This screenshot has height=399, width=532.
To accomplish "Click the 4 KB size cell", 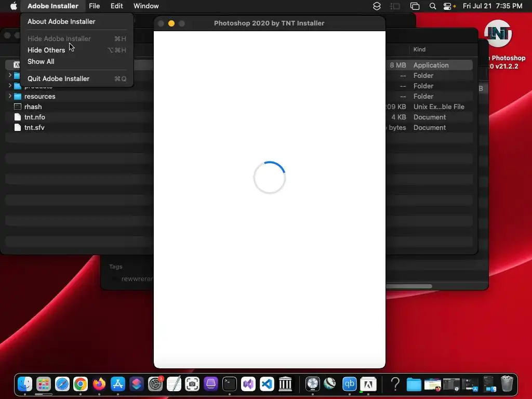I will (398, 117).
